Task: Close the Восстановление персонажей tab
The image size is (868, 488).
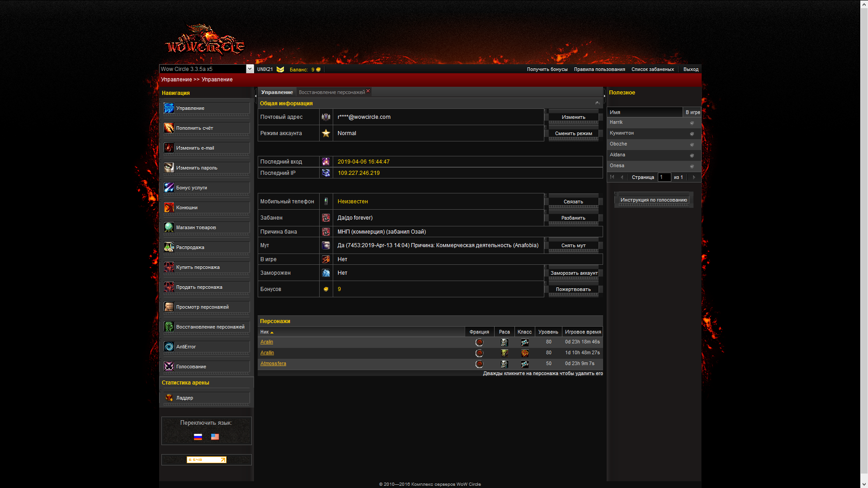Action: 368,91
